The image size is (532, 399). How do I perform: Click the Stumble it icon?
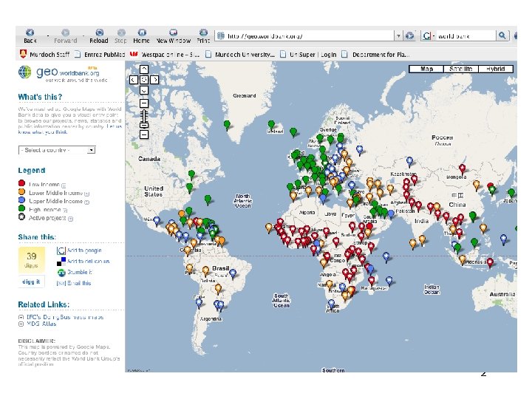tap(61, 272)
